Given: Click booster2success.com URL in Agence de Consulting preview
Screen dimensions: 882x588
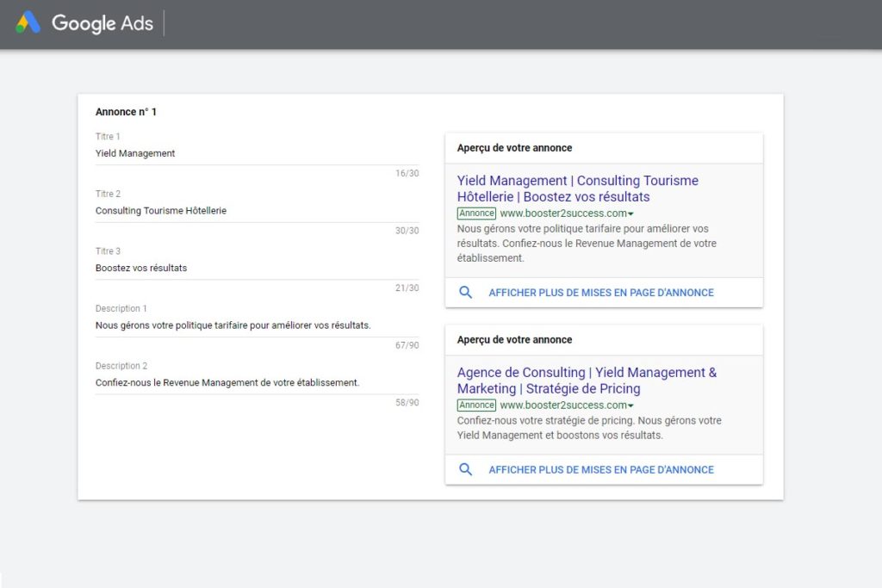Looking at the screenshot, I should coord(563,405).
